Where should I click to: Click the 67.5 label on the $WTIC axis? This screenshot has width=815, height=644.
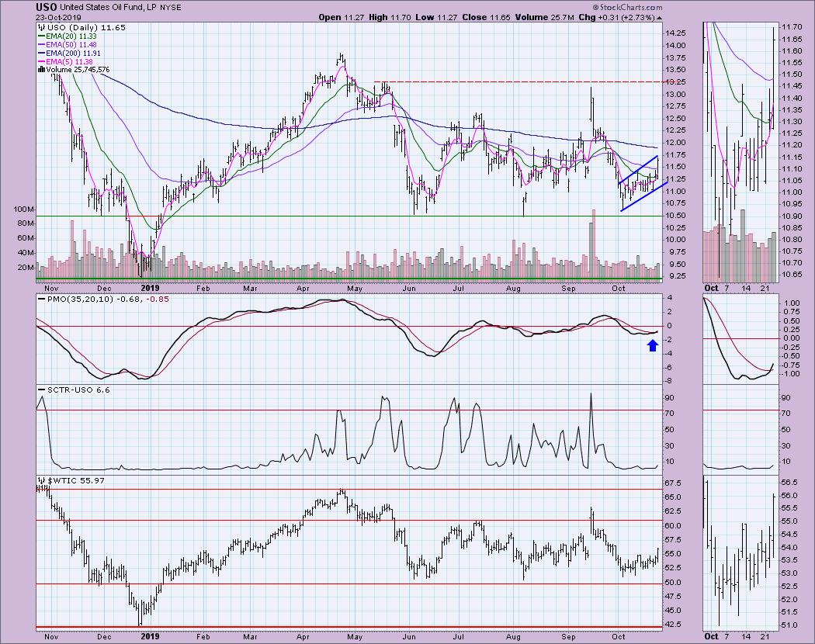pyautogui.click(x=675, y=483)
